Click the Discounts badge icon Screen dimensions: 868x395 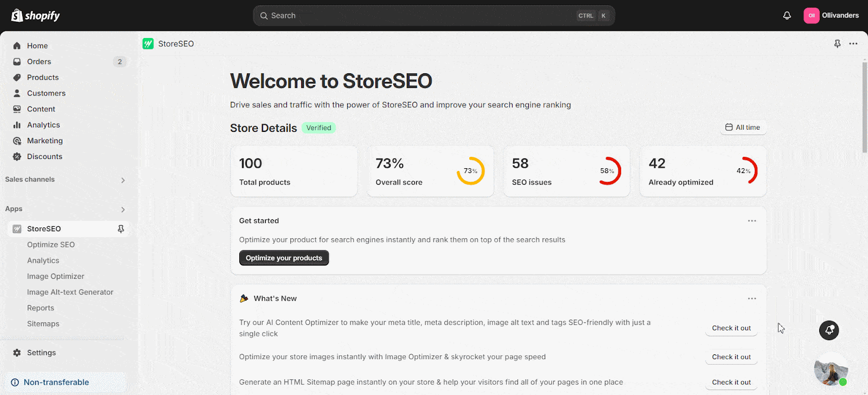[x=17, y=156]
